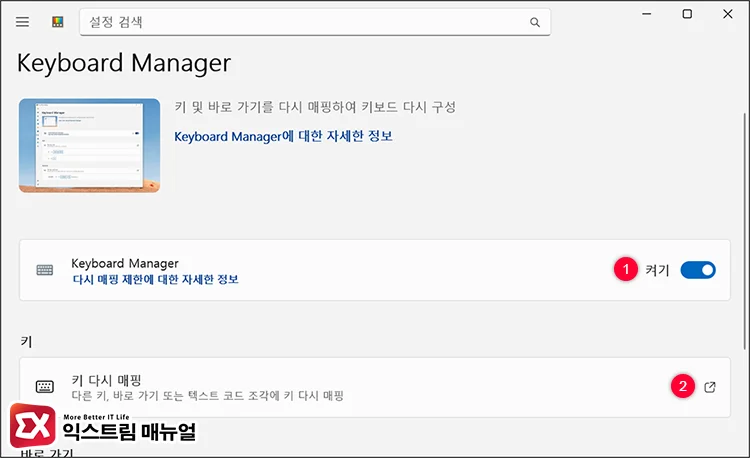
Task: Click the open-external icon for 키 다시 매핑
Action: [x=710, y=387]
